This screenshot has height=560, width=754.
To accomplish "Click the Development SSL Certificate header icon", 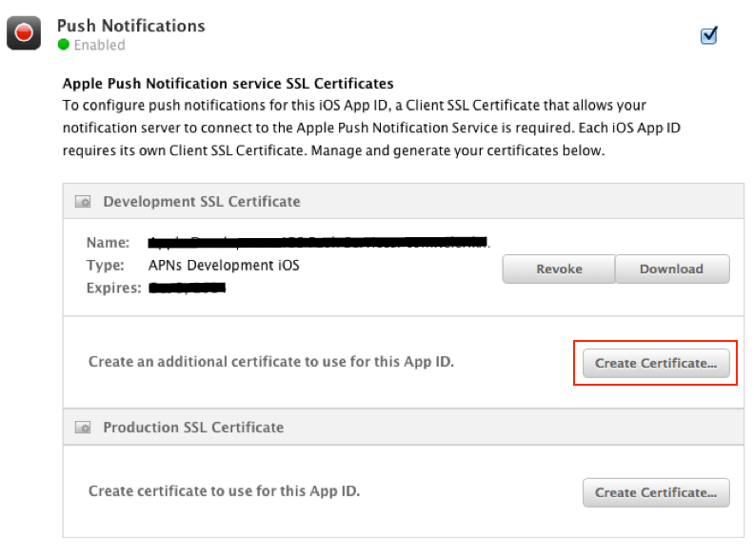I will 84,202.
